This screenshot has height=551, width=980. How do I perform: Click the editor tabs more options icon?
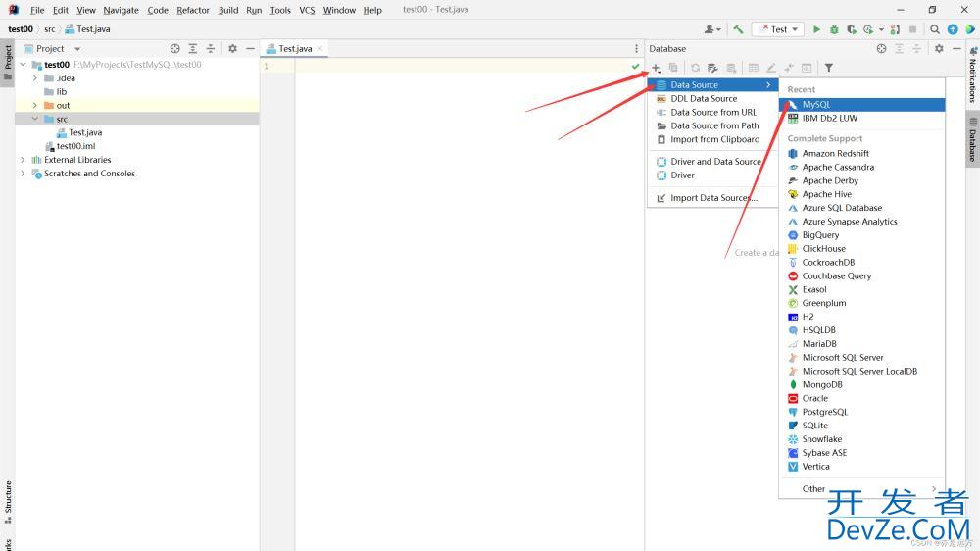coord(636,48)
